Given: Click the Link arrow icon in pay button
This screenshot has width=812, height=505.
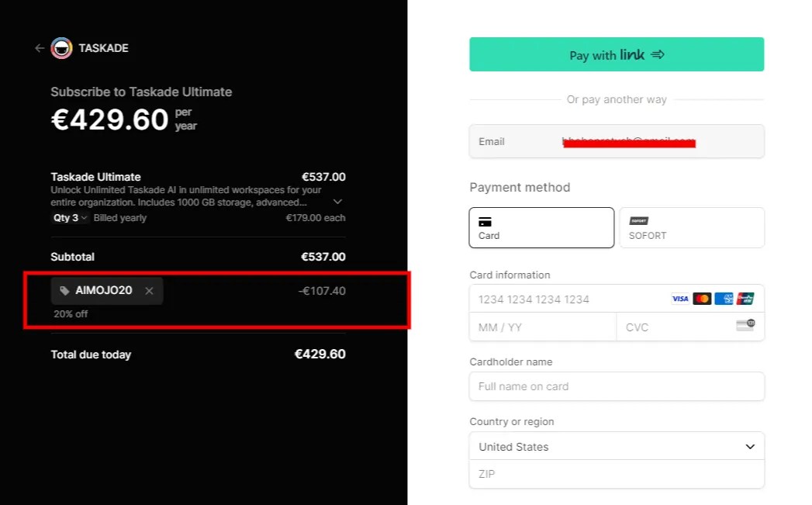Looking at the screenshot, I should pyautogui.click(x=658, y=54).
